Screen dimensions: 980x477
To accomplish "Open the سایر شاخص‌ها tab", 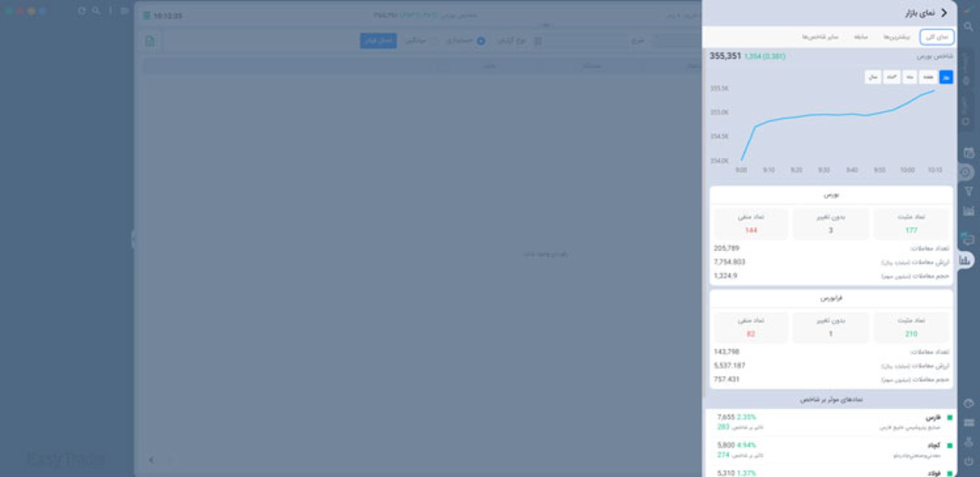I will click(820, 37).
